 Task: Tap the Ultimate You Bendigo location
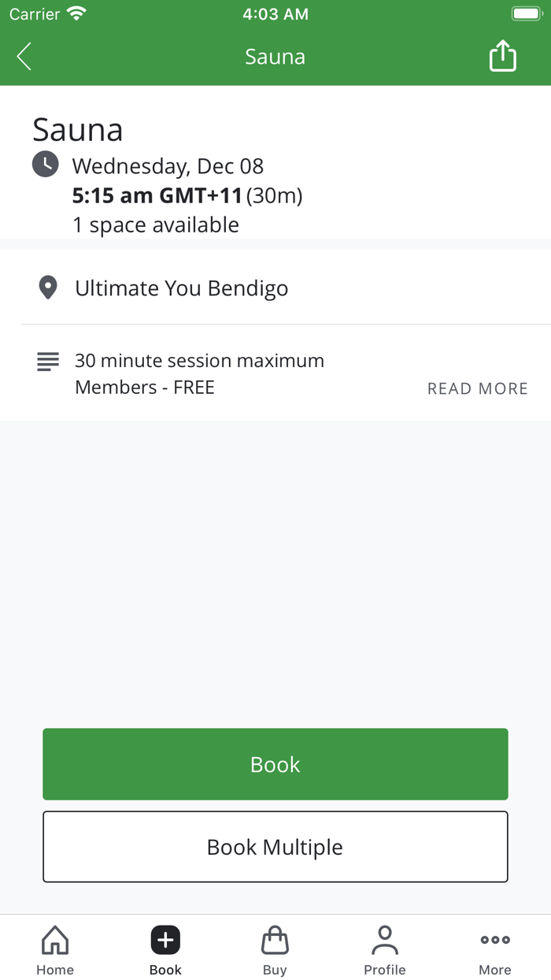coord(181,288)
